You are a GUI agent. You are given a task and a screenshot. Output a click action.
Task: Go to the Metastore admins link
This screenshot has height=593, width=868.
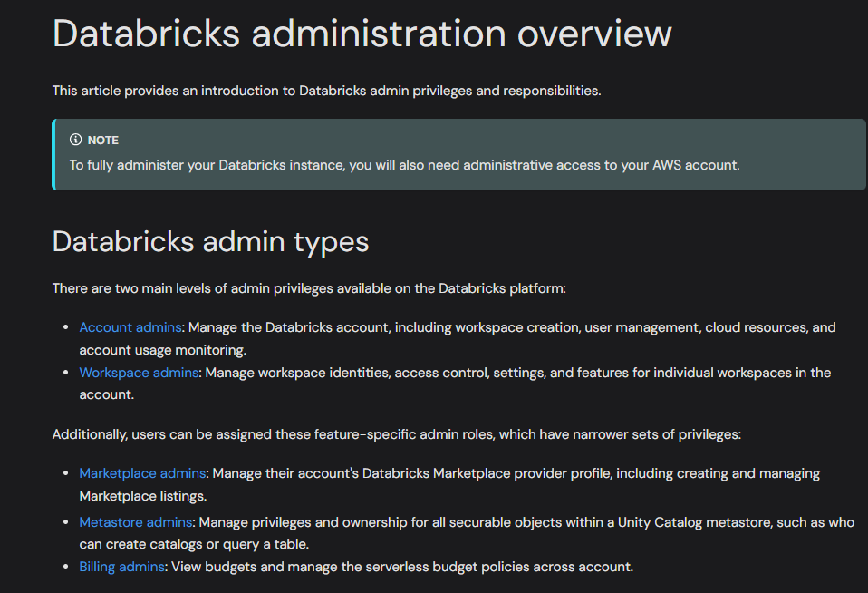coord(135,522)
